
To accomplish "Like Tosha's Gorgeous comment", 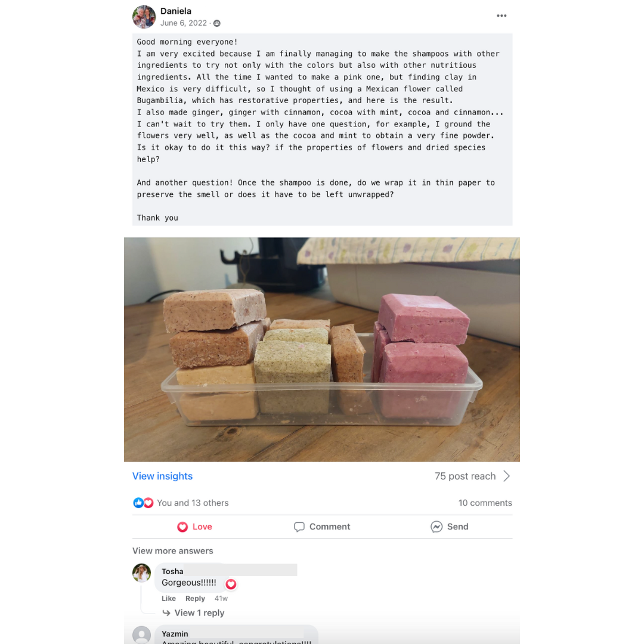I will tap(168, 599).
